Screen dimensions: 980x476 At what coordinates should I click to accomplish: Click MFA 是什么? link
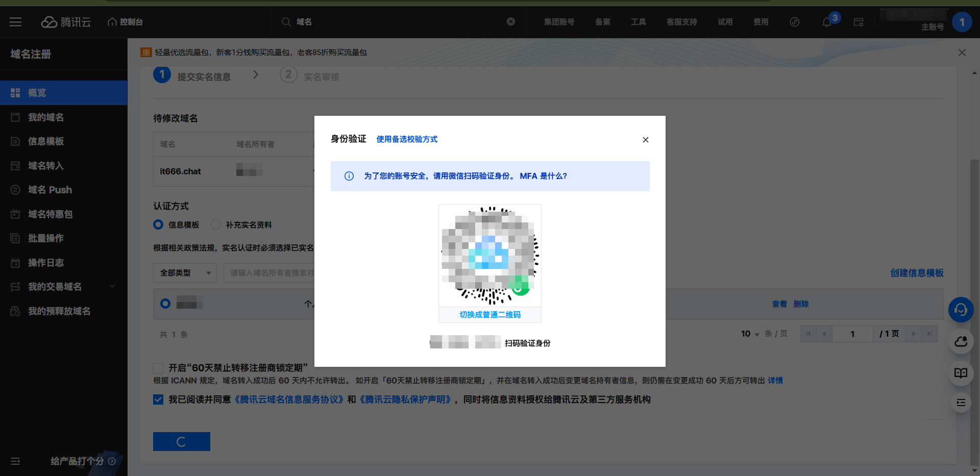coord(543,176)
